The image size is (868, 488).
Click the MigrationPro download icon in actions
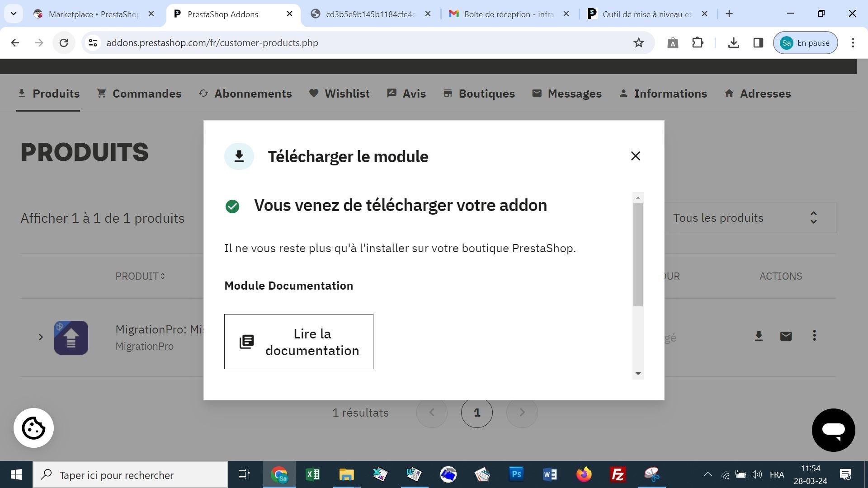pos(759,336)
